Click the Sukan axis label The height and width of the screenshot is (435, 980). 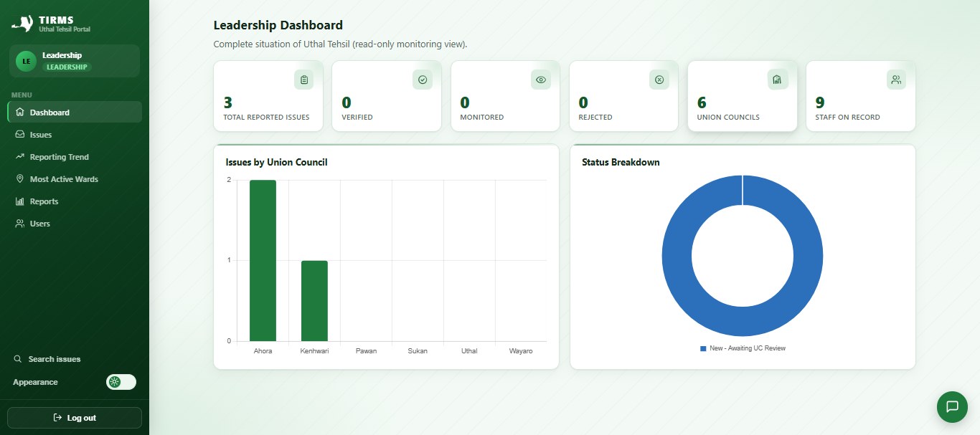(418, 351)
